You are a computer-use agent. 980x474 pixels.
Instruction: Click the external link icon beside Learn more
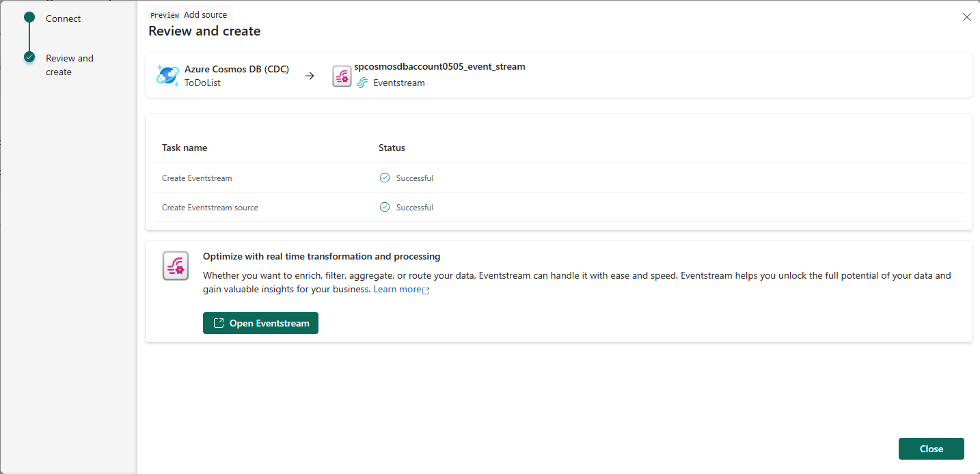[x=426, y=290]
